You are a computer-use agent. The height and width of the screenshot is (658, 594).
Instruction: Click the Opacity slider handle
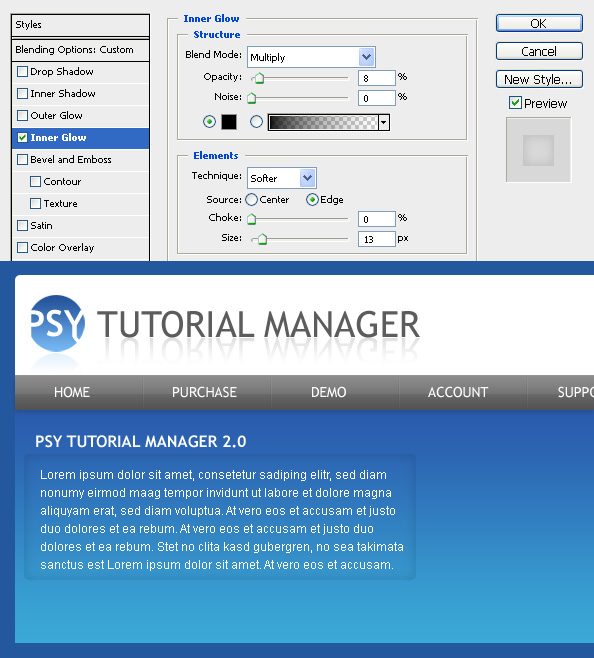pyautogui.click(x=259, y=78)
